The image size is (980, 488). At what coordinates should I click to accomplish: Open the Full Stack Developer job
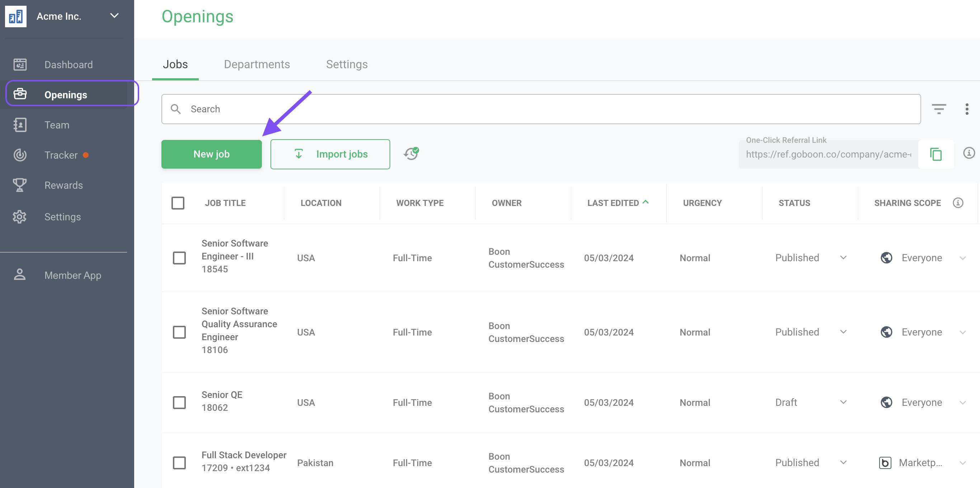coord(244,455)
